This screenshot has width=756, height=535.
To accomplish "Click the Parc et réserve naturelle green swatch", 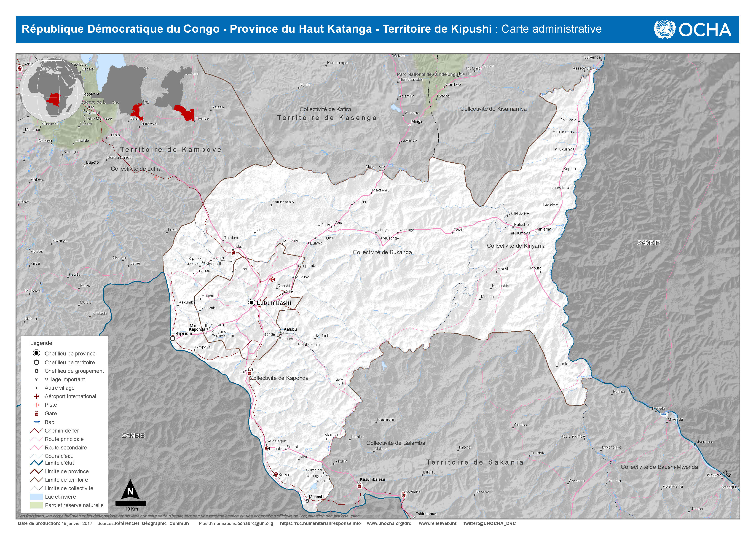I will tap(37, 505).
